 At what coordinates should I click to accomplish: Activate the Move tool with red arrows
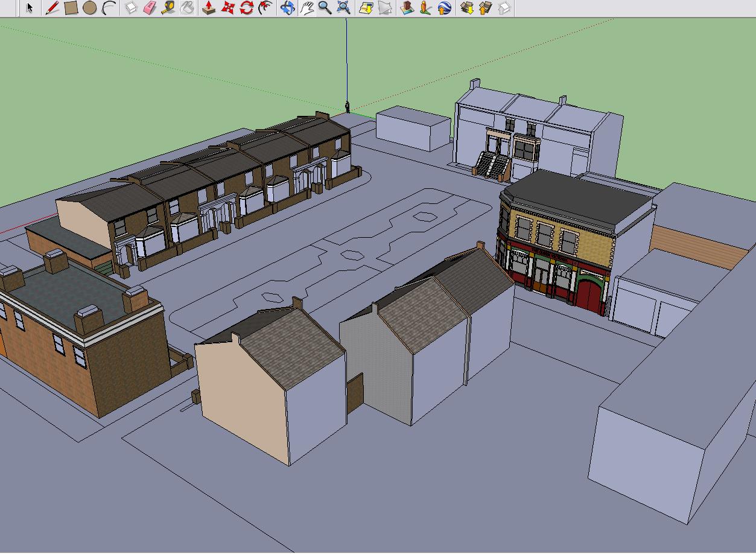pos(227,8)
